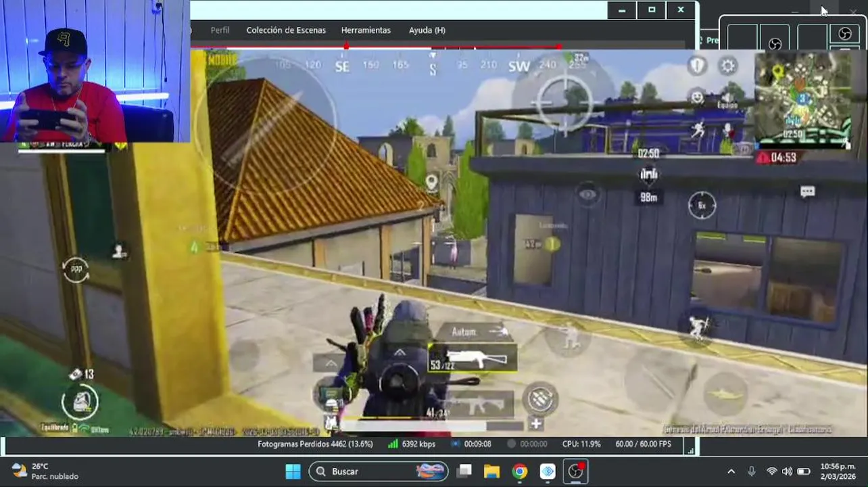Tap the map location pin marker
The width and height of the screenshot is (868, 487).
click(x=431, y=182)
